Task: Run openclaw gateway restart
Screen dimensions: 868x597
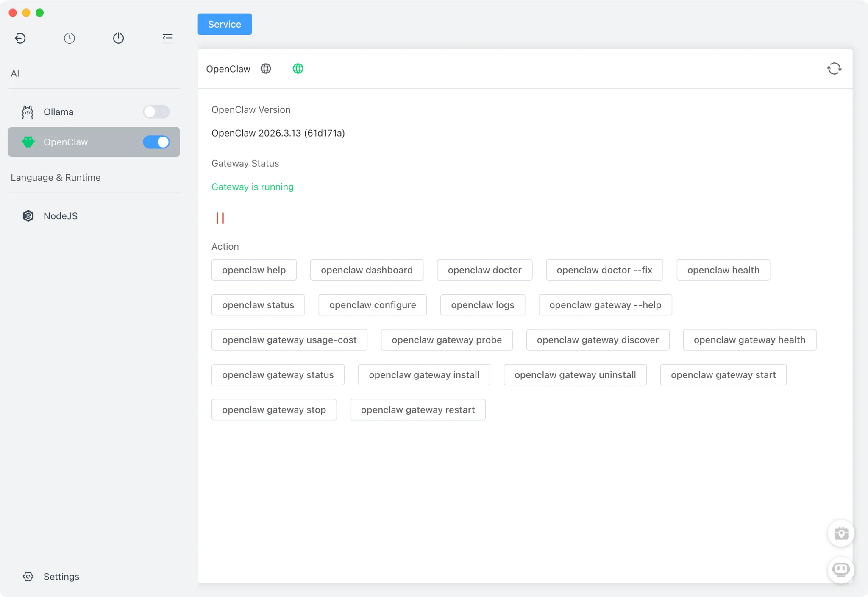Action: point(417,410)
